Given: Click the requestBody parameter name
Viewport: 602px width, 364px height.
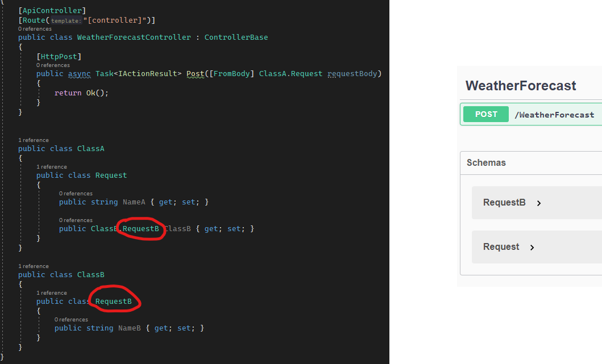Looking at the screenshot, I should [352, 74].
